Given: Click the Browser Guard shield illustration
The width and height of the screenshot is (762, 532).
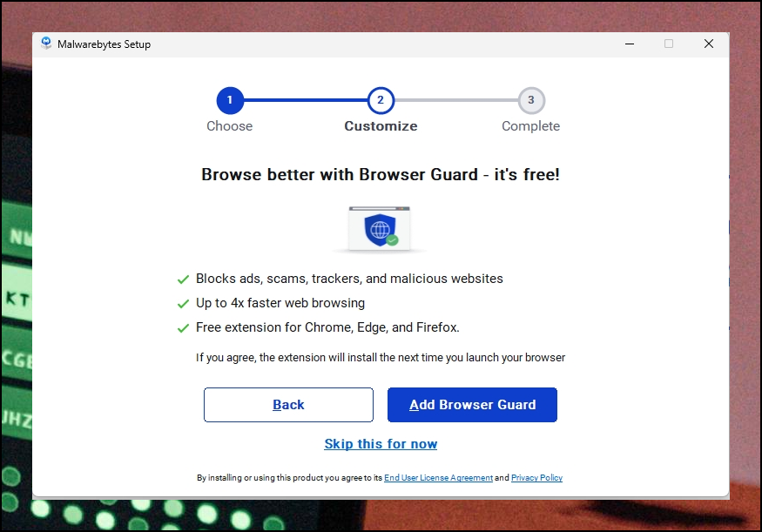Looking at the screenshot, I should pyautogui.click(x=380, y=229).
